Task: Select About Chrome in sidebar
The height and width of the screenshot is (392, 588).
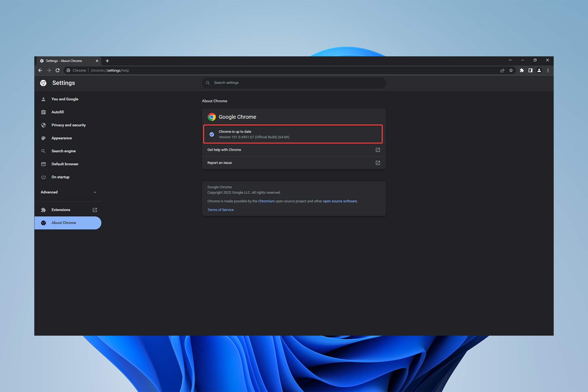Action: pyautogui.click(x=68, y=223)
